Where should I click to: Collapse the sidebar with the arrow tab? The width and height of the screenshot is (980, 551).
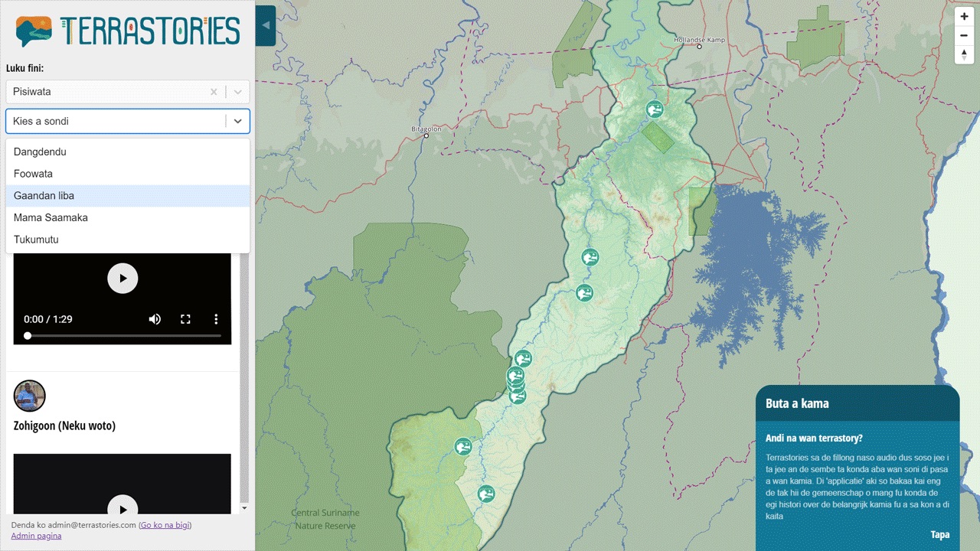pos(266,25)
